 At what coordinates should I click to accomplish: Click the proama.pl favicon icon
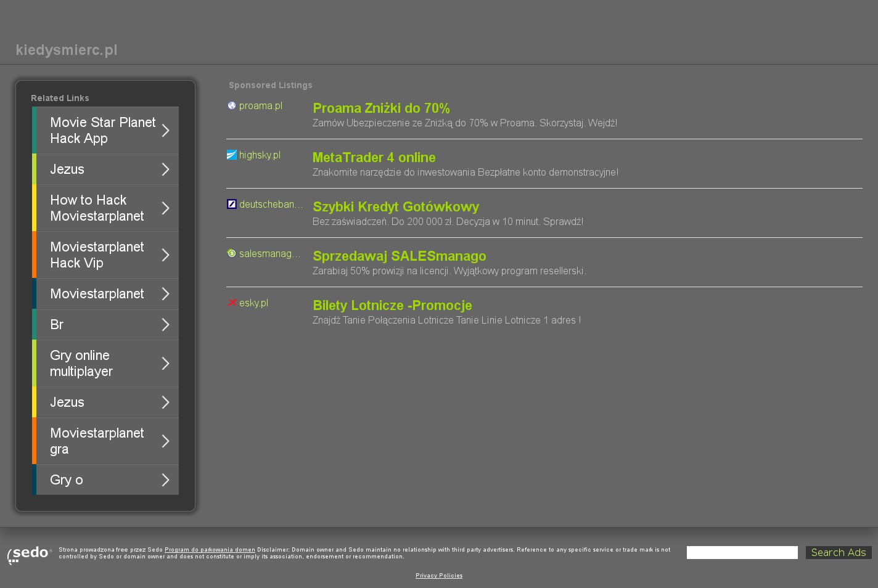(232, 105)
